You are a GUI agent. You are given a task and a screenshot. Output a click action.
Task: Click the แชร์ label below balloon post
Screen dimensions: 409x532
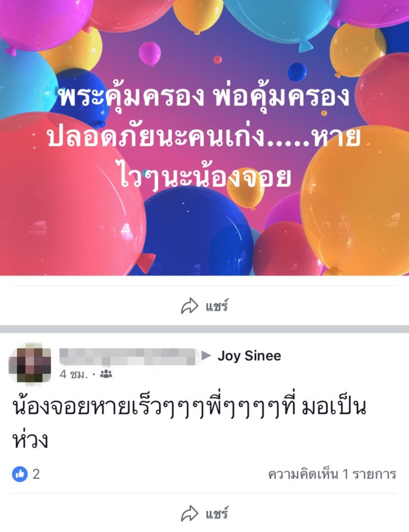(x=217, y=306)
